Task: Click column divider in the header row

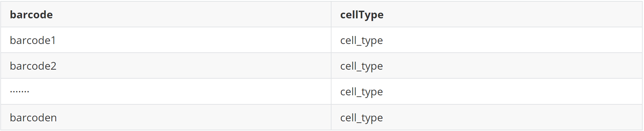Action: 331,14
